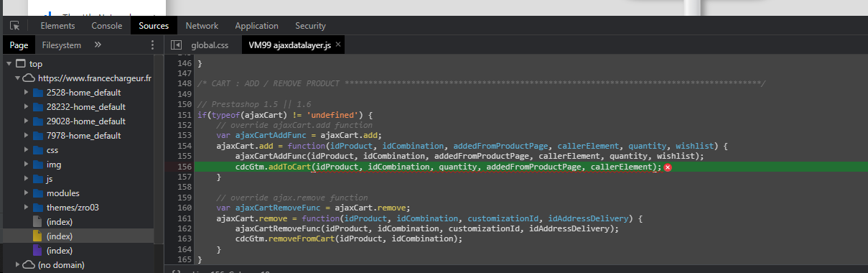Screen dimensions: 868x273
Task: Toggle the file navigator sidebar icon
Action: [x=176, y=45]
